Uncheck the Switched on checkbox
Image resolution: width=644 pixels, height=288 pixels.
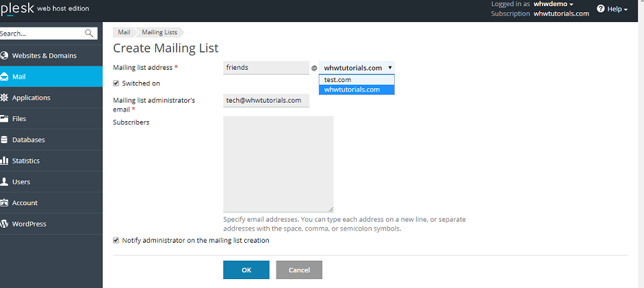coord(116,83)
